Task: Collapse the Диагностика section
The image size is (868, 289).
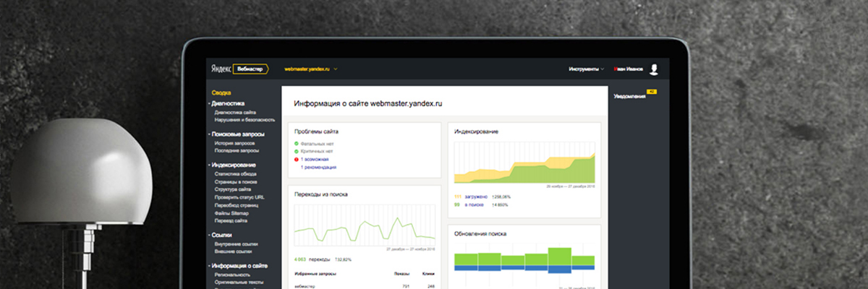Action: (228, 103)
